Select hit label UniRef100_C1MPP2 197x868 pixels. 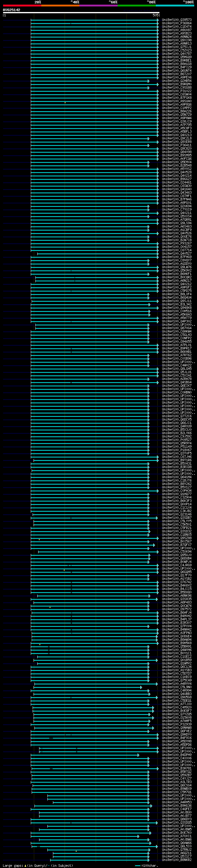176,108
